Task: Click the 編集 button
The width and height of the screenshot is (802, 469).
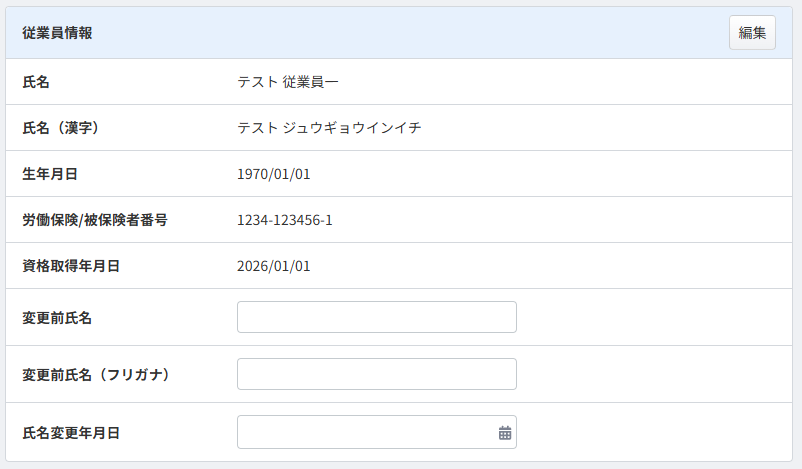Action: pyautogui.click(x=752, y=32)
